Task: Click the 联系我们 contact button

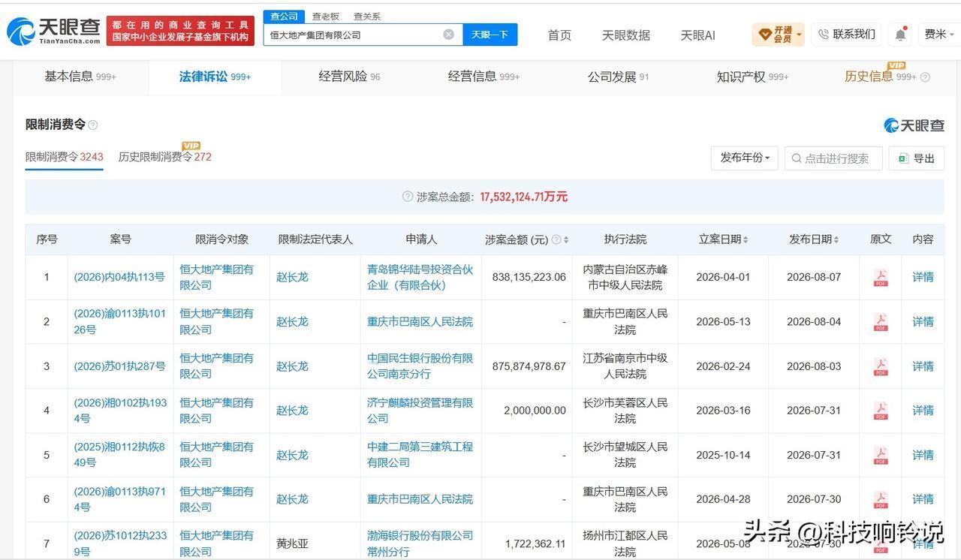Action: 846,35
